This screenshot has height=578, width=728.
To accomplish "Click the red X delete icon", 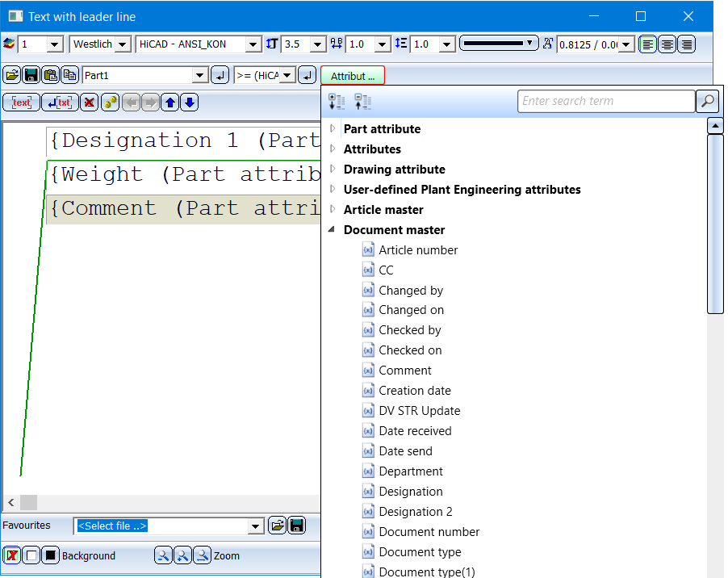I will pos(89,103).
